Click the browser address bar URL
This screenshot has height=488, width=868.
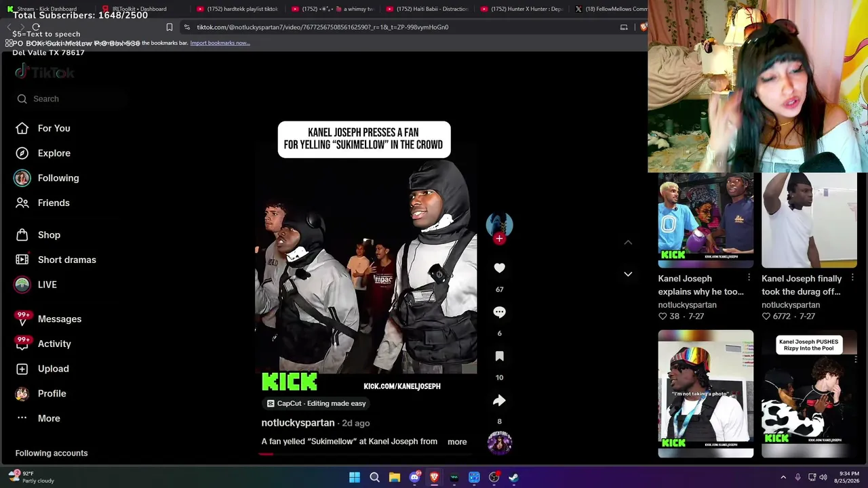tap(323, 27)
